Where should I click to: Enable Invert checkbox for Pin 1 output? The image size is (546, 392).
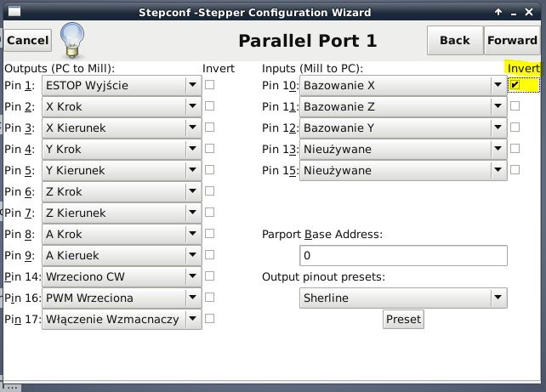(x=209, y=84)
